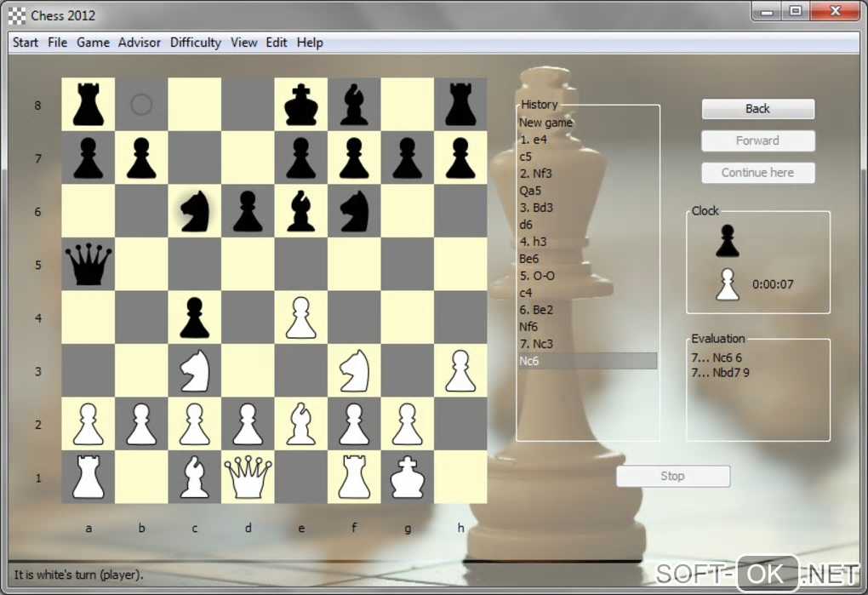Click the Back button
868x595 pixels.
click(758, 109)
